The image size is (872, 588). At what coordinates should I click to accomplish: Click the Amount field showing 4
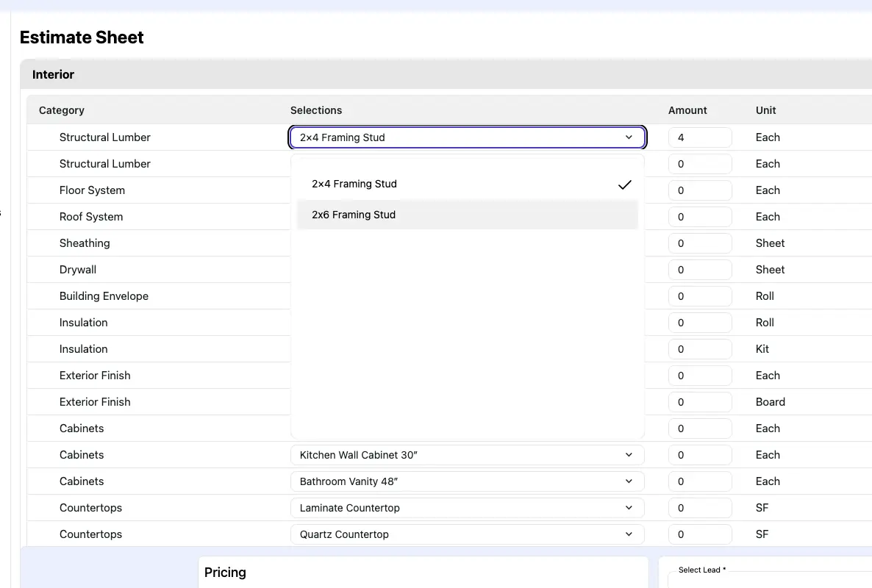699,137
